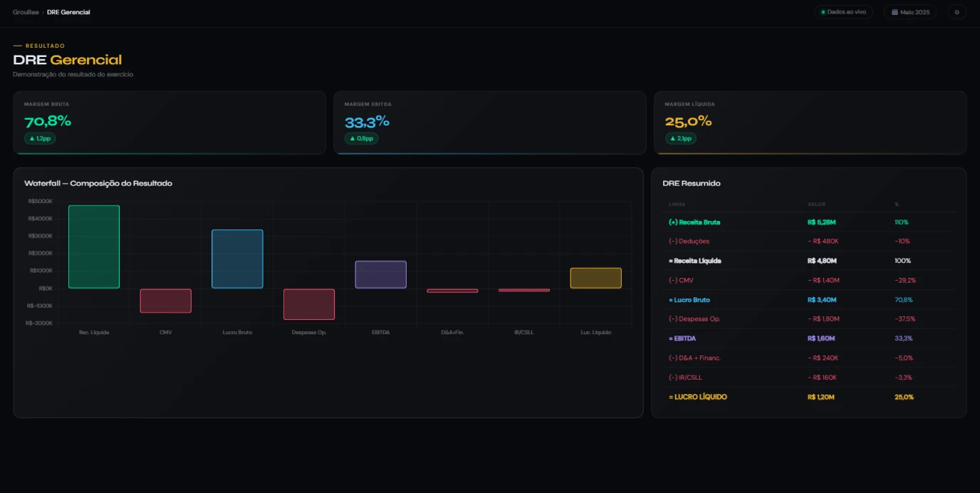Click the green live-data status dot
The image size is (980, 493).
823,12
